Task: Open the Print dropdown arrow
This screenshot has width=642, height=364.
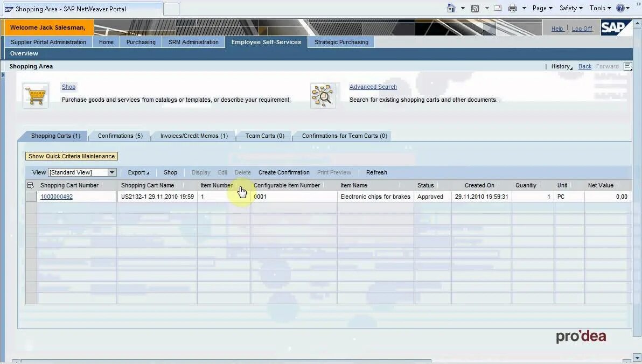Action: (524, 8)
